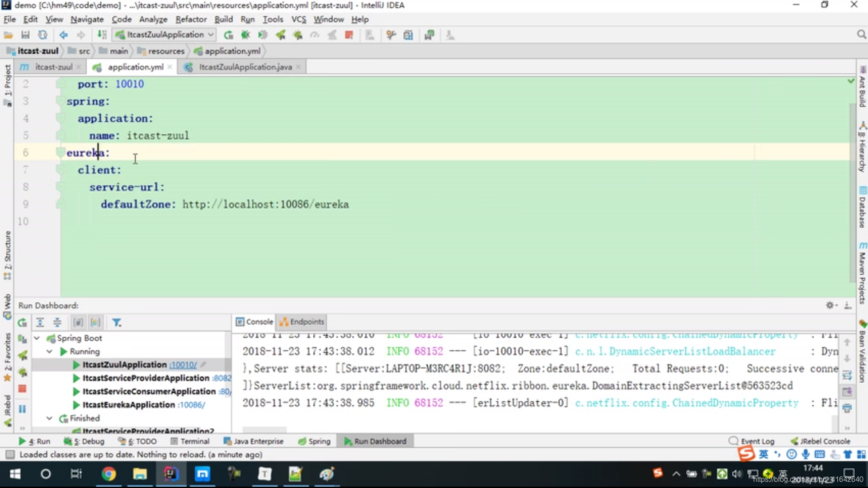The image size is (868, 488).
Task: Click the Filter run configurations icon
Action: tap(117, 322)
